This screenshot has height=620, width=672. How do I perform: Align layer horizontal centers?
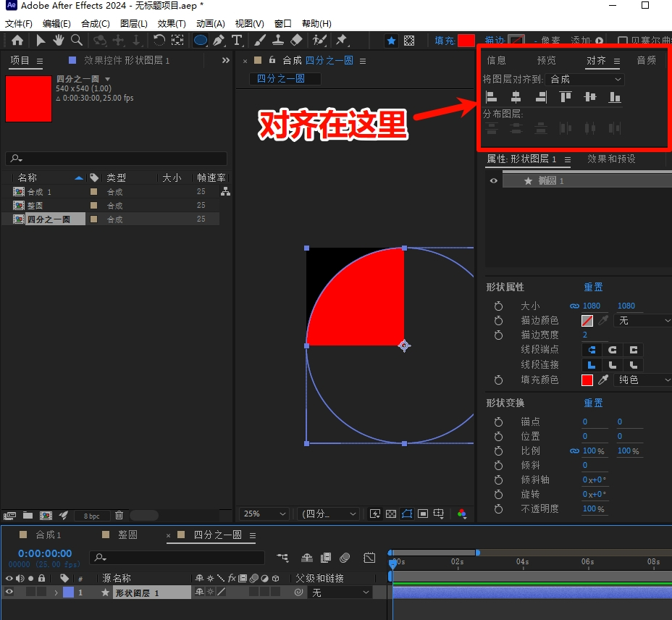tap(516, 97)
